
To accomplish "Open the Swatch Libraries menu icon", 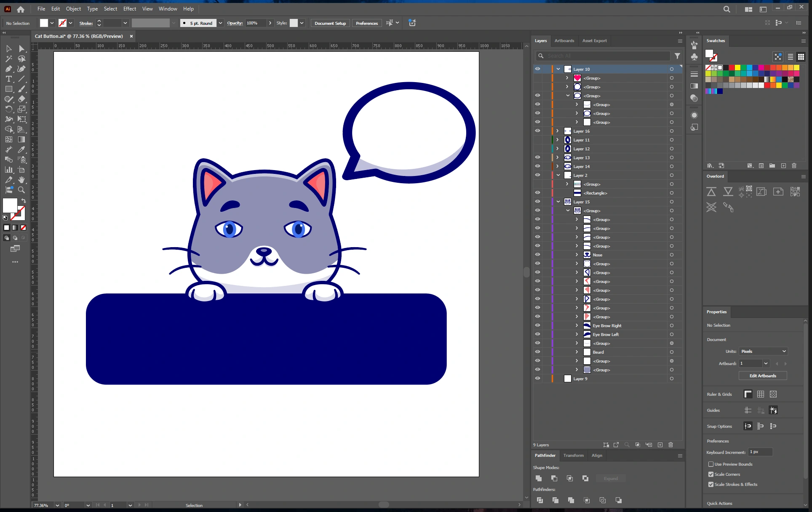I will (x=710, y=165).
